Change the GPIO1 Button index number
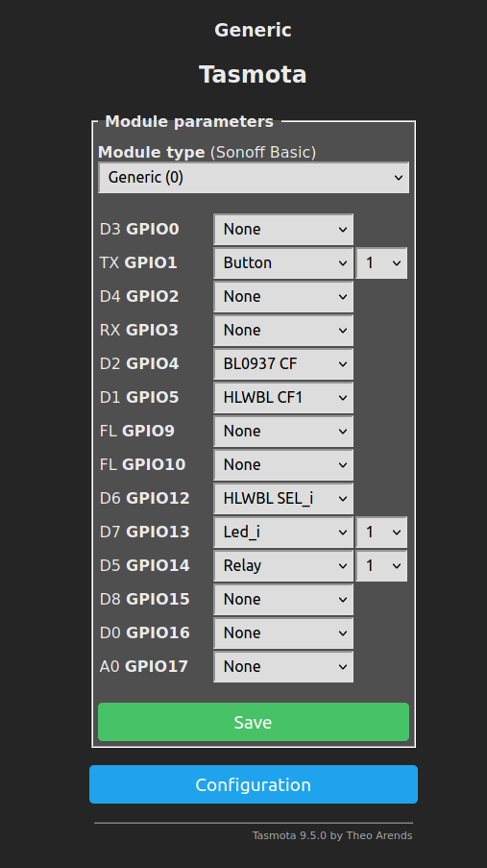This screenshot has height=868, width=487. pyautogui.click(x=381, y=263)
